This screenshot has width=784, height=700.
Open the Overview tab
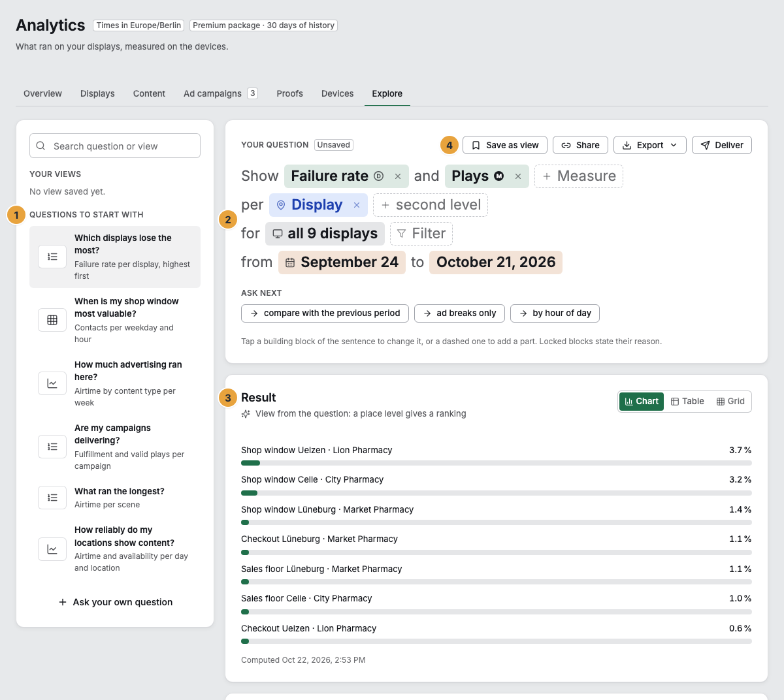(42, 93)
